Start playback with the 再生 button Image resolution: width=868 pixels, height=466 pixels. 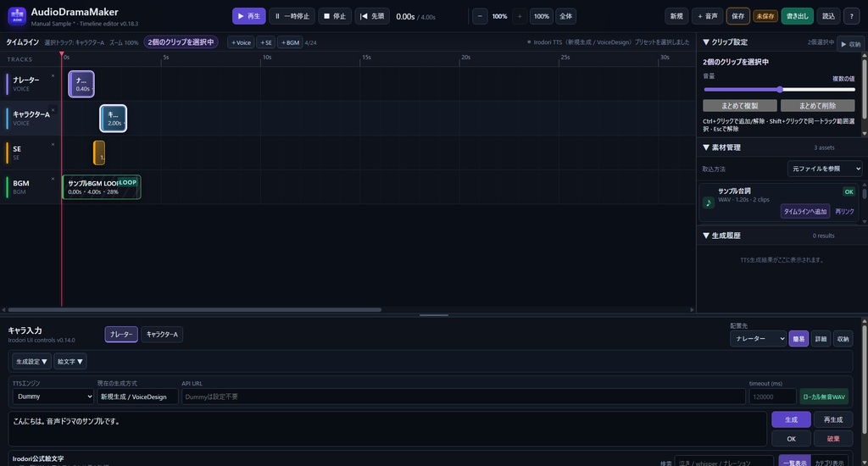248,16
